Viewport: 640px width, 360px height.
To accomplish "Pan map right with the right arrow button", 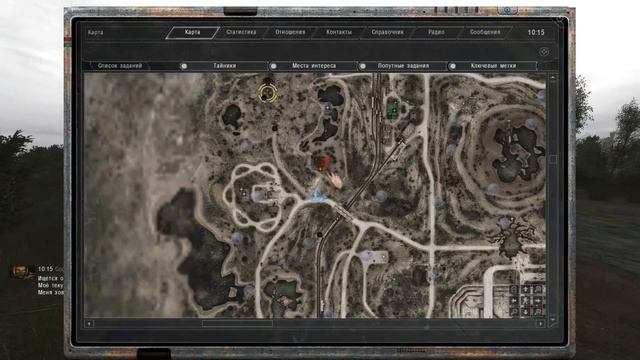I will click(538, 301).
